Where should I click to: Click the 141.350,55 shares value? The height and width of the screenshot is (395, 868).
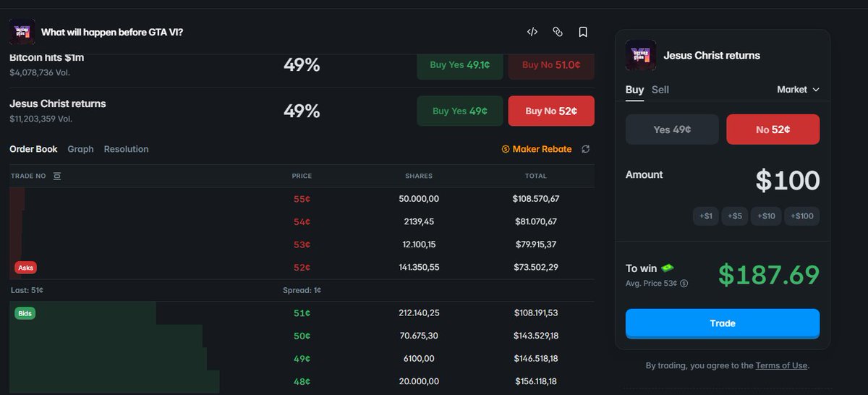(x=419, y=267)
